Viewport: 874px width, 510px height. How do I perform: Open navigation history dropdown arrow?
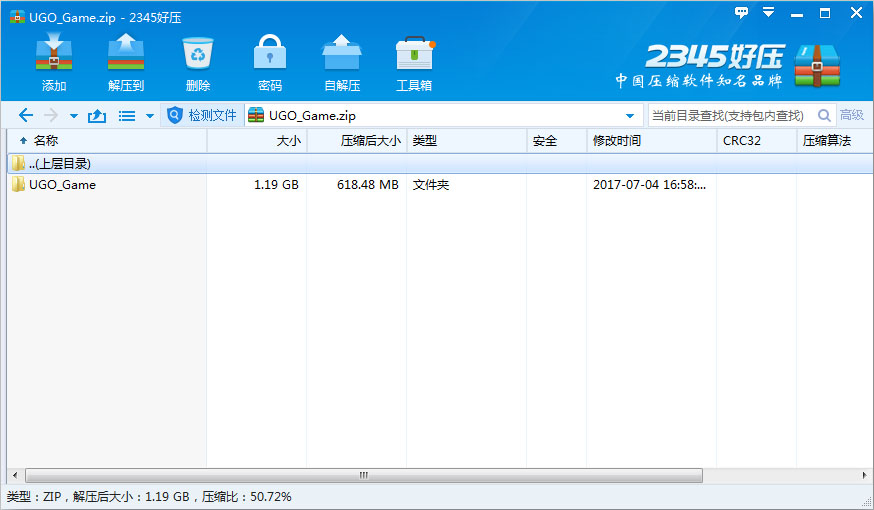(74, 116)
